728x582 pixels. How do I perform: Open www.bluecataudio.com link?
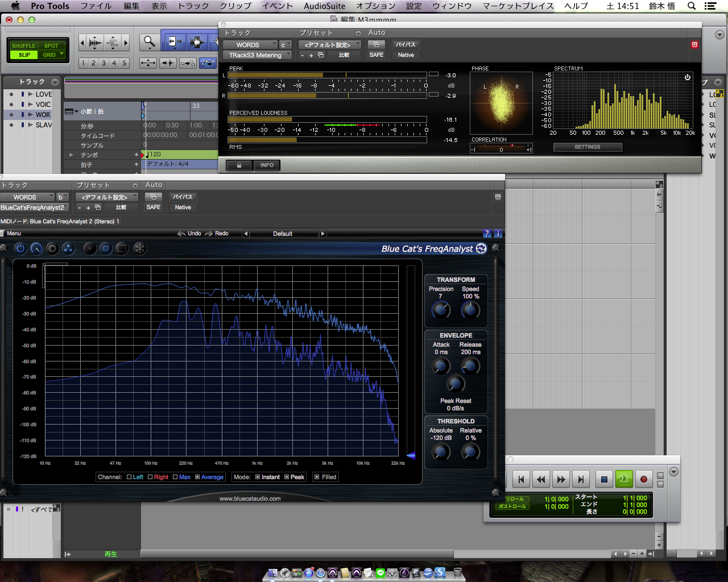pyautogui.click(x=250, y=499)
